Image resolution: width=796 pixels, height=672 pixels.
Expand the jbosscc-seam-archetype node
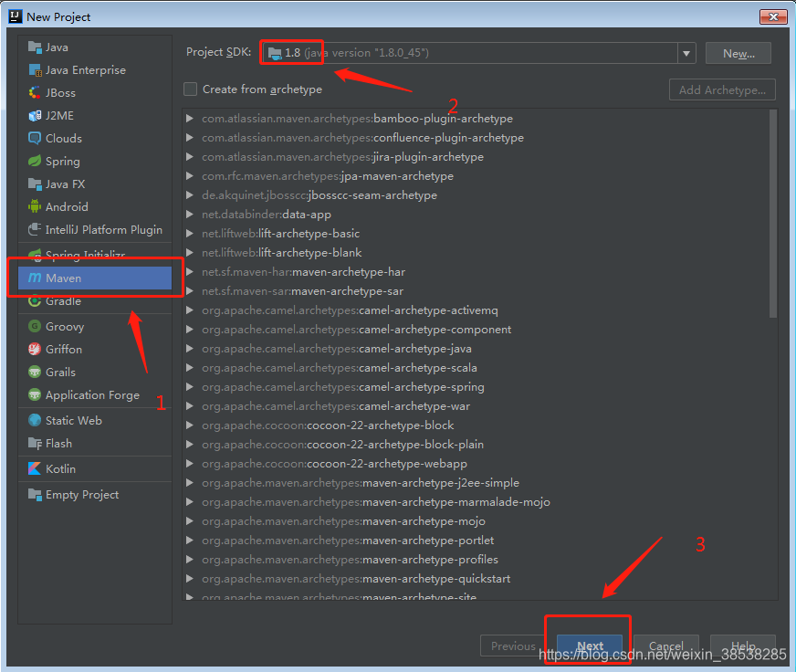click(190, 195)
